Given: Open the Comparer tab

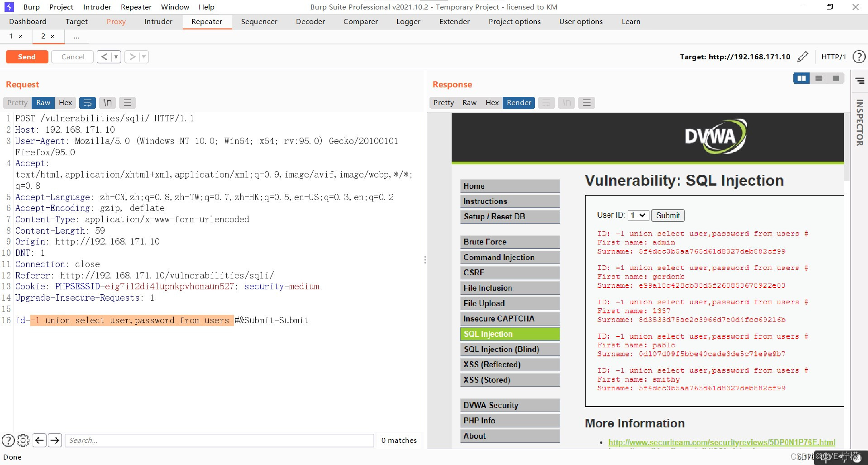Looking at the screenshot, I should click(x=360, y=22).
